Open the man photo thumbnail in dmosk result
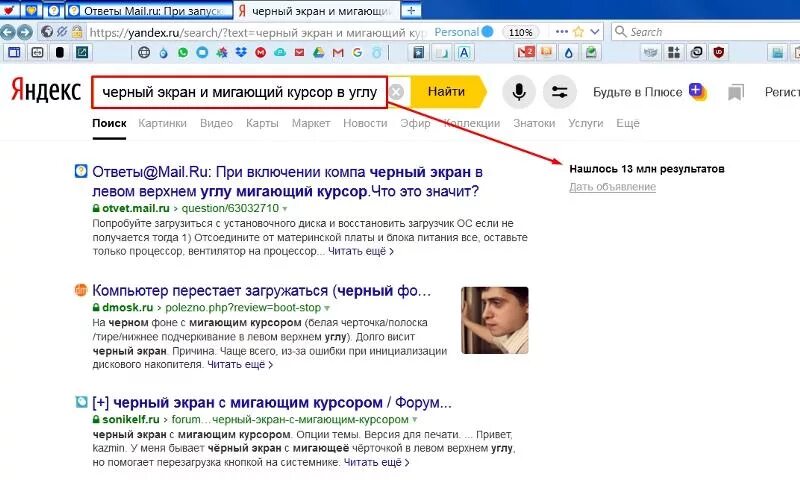Image resolution: width=800 pixels, height=487 pixels. (494, 320)
